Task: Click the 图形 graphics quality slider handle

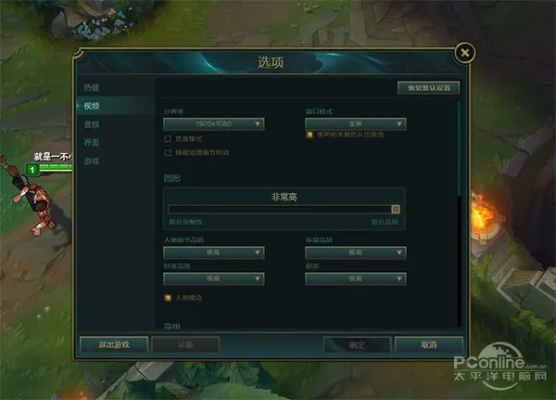Action: (396, 209)
